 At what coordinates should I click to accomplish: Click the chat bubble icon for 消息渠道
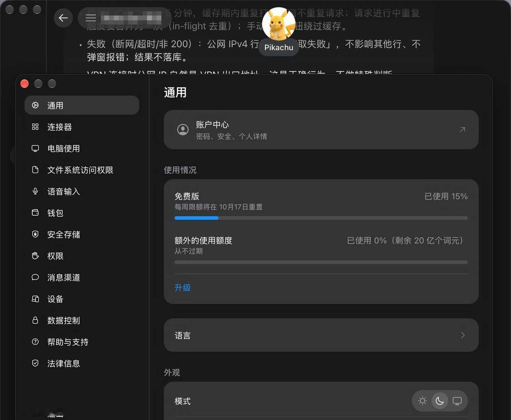pyautogui.click(x=35, y=277)
